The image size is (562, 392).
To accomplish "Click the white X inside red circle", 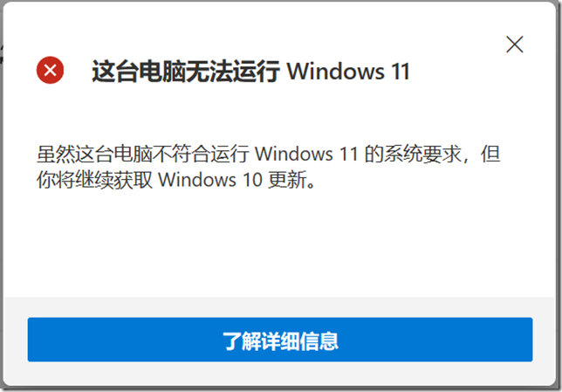I will click(51, 70).
